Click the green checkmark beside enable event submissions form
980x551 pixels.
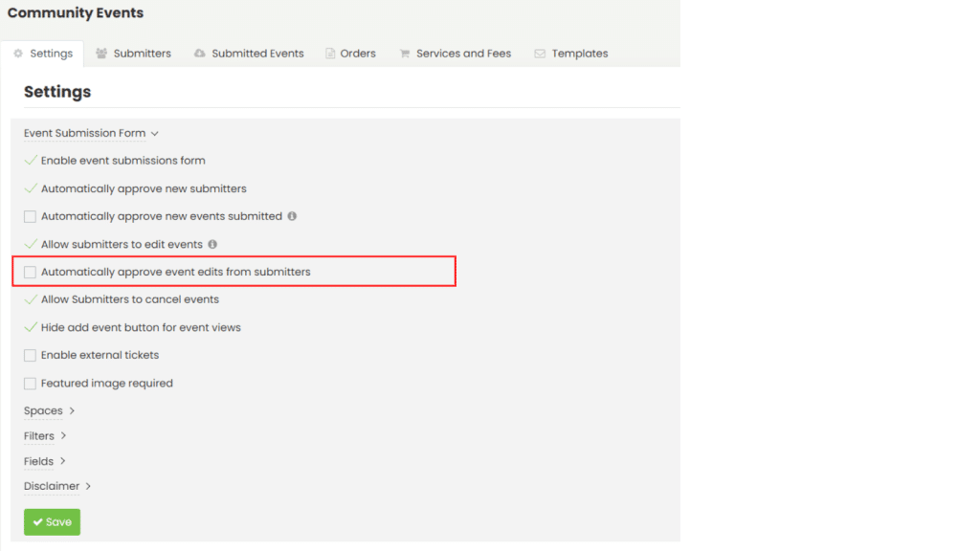(30, 160)
